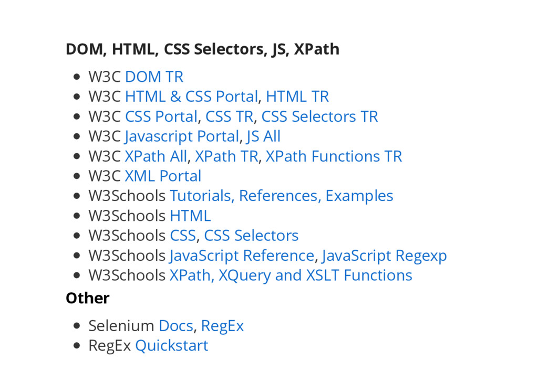Visit the W3C CSS Portal link
Viewport: 538px width, 392px height.
point(161,116)
